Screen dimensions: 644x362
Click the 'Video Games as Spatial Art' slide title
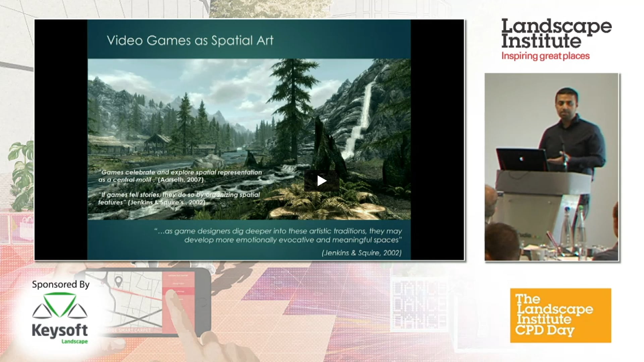coord(190,41)
